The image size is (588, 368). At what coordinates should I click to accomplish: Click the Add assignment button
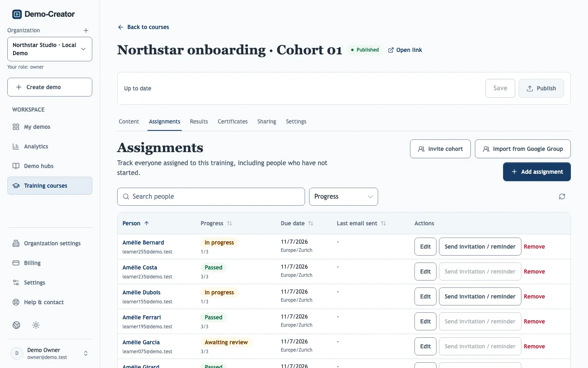(537, 172)
